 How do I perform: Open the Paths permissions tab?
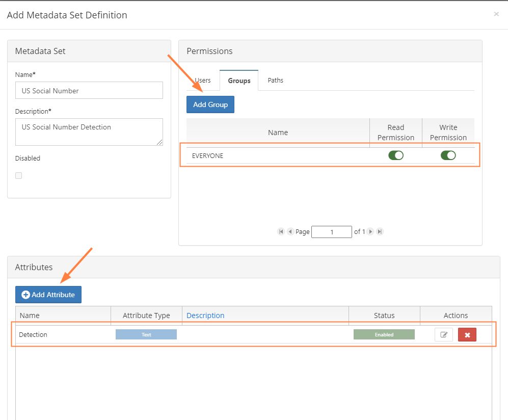point(275,81)
